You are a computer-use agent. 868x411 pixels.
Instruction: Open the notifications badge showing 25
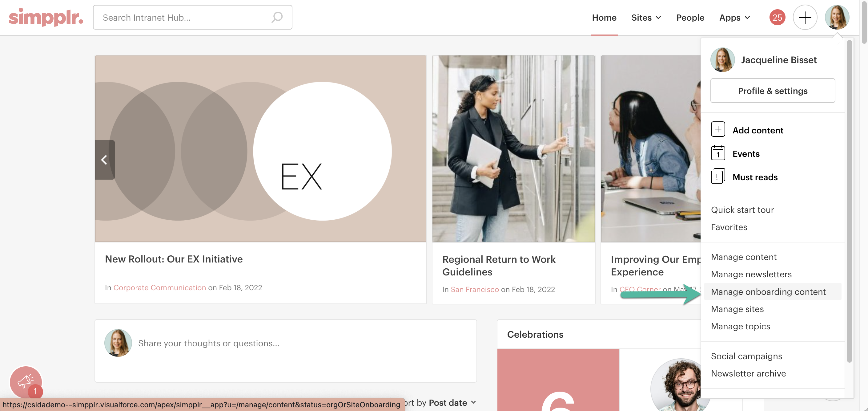click(x=777, y=17)
